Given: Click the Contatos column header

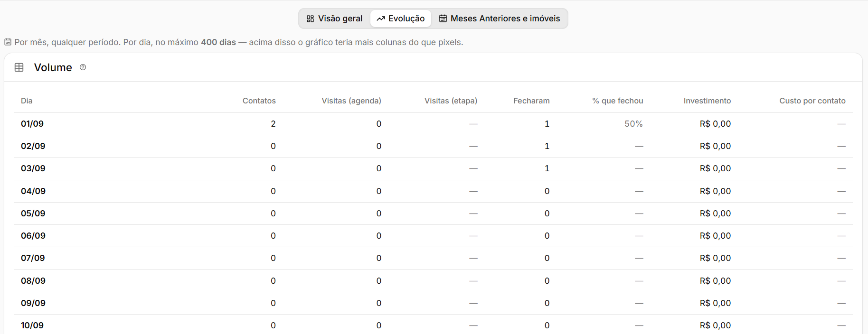Looking at the screenshot, I should [x=259, y=101].
